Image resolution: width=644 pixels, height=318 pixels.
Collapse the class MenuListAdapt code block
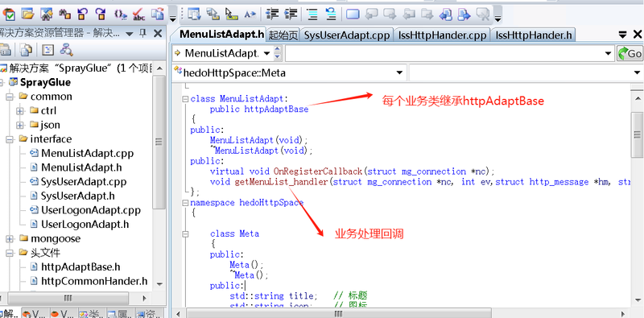(186, 99)
